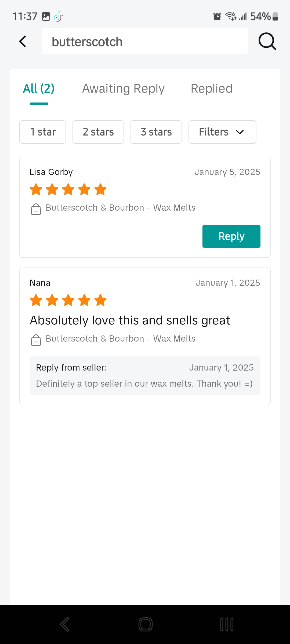The image size is (290, 644).
Task: Tap the shopping bag icon in Lisa Gorby's review
Action: coord(36,209)
